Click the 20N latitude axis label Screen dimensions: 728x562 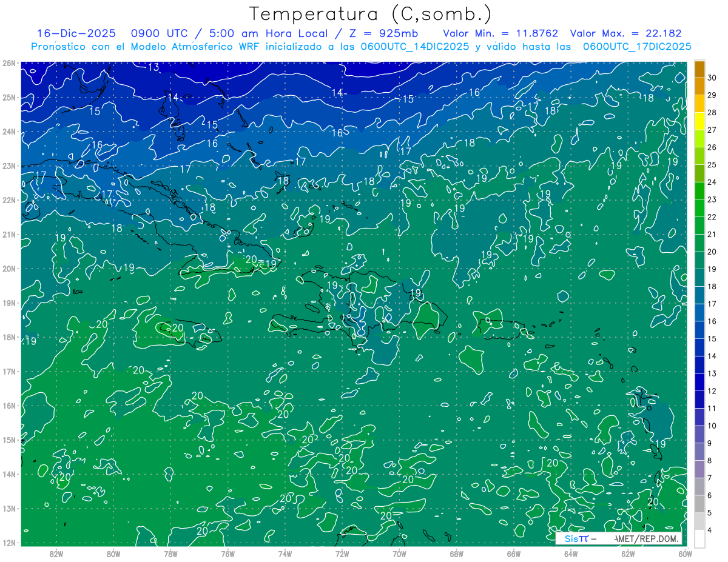pyautogui.click(x=9, y=269)
